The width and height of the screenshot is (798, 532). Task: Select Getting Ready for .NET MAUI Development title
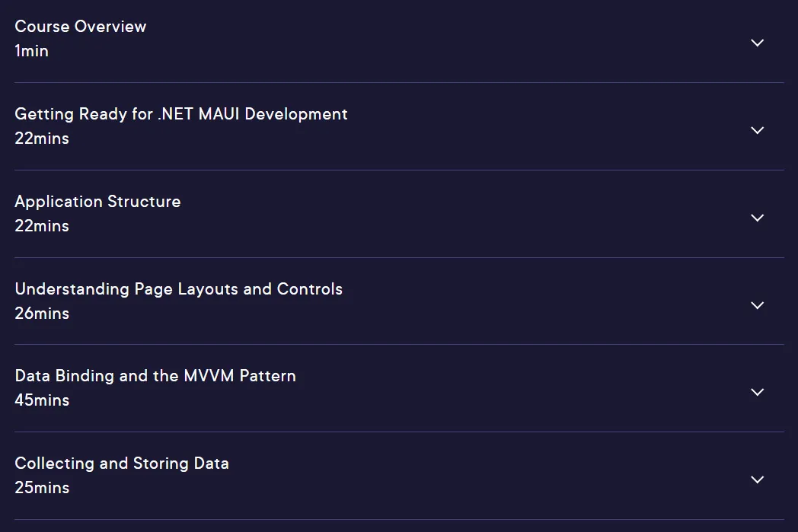pos(181,114)
